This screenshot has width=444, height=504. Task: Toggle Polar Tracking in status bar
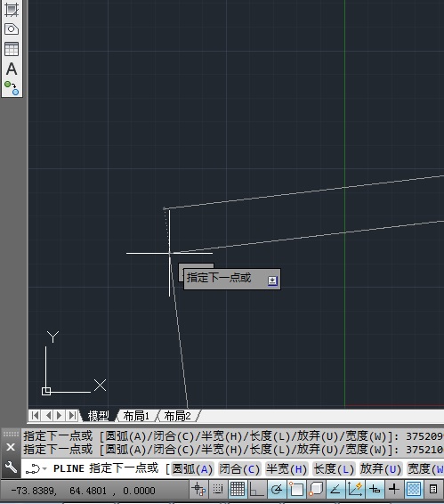(277, 489)
